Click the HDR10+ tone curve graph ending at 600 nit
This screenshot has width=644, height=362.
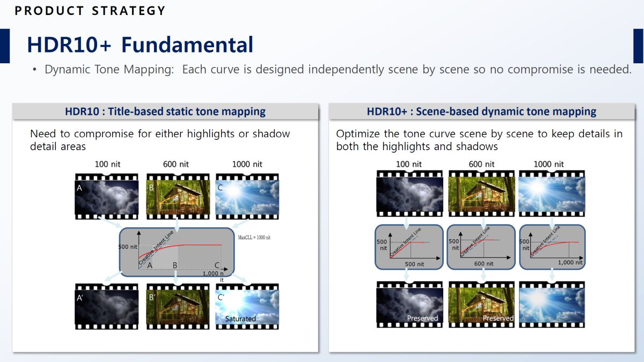tap(481, 247)
